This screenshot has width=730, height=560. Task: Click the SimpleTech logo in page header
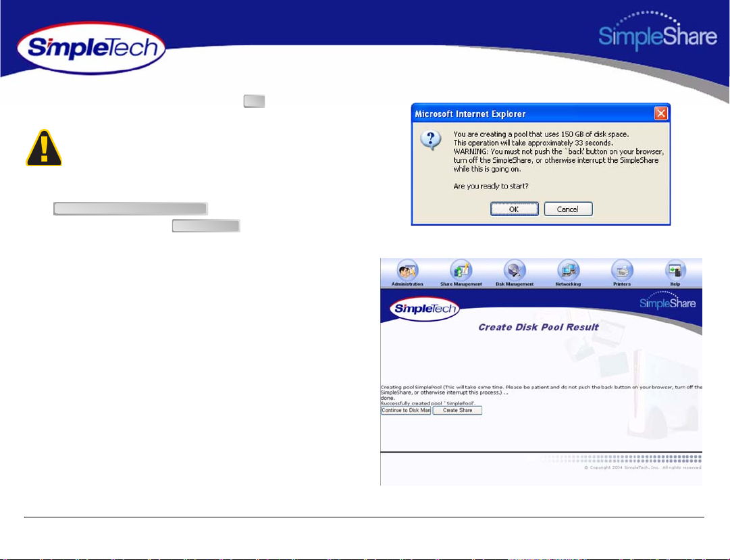coord(91,48)
